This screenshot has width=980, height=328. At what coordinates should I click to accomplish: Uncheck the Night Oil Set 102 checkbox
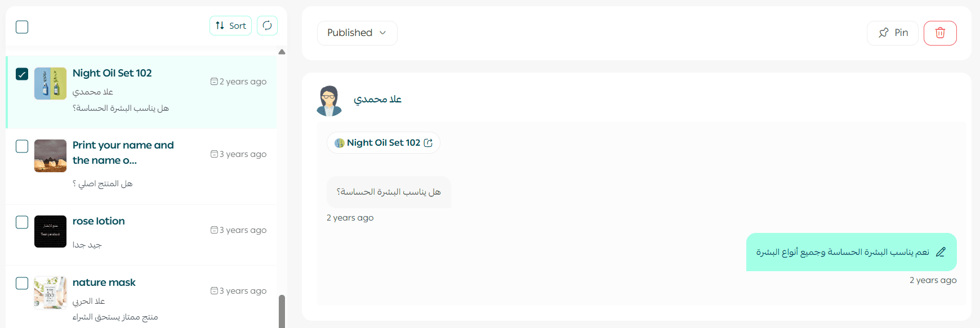coord(22,74)
